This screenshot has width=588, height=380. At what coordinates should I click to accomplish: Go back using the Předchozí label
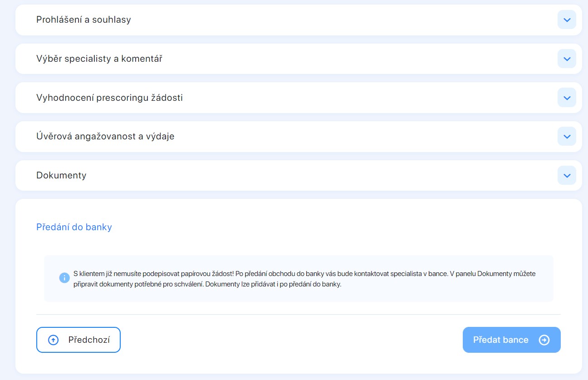coord(89,340)
